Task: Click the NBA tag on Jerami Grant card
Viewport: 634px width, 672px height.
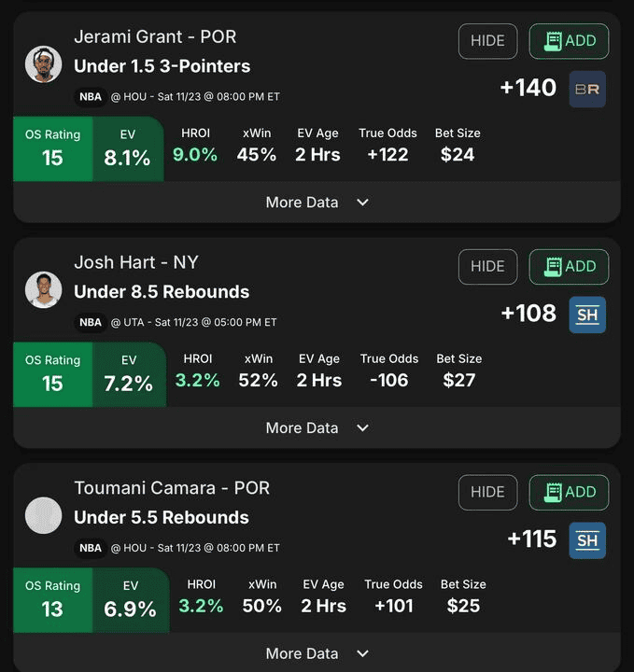Action: [x=91, y=97]
